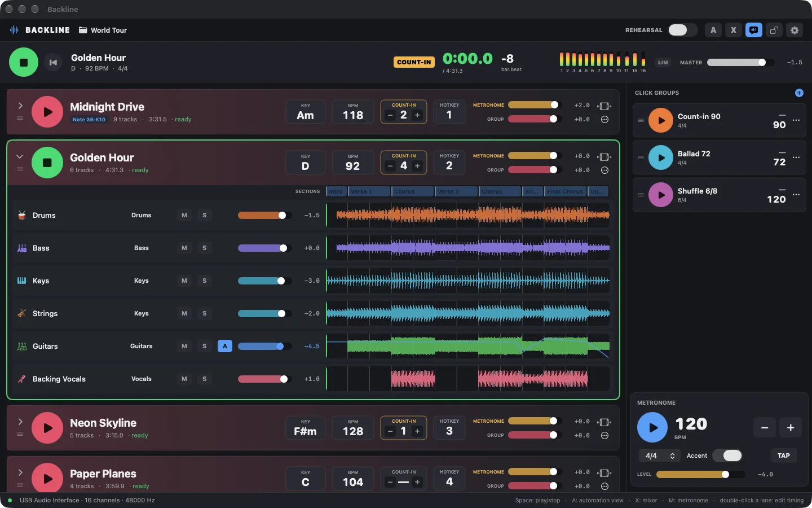The height and width of the screenshot is (508, 812).
Task: Adjust the Master volume slider
Action: tap(741, 63)
